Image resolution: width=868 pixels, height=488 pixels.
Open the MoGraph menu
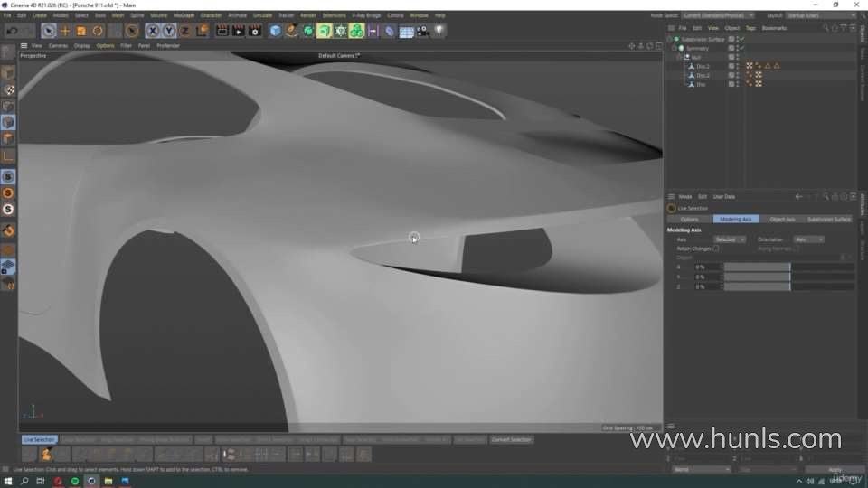click(x=183, y=15)
